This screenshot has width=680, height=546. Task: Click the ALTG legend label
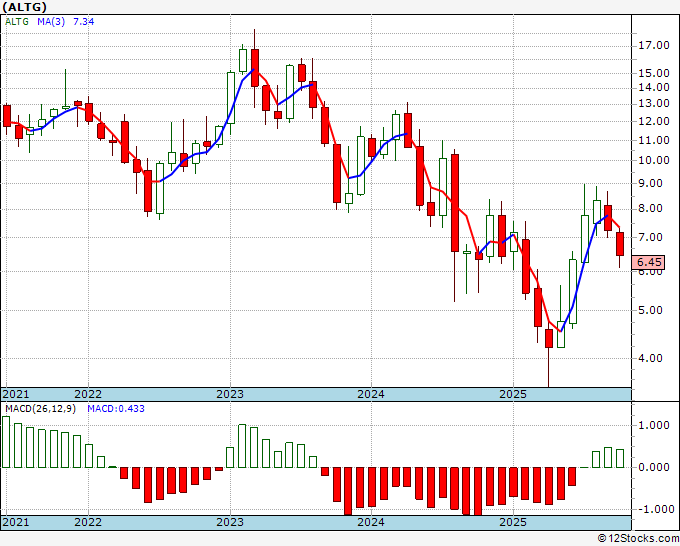pyautogui.click(x=17, y=21)
